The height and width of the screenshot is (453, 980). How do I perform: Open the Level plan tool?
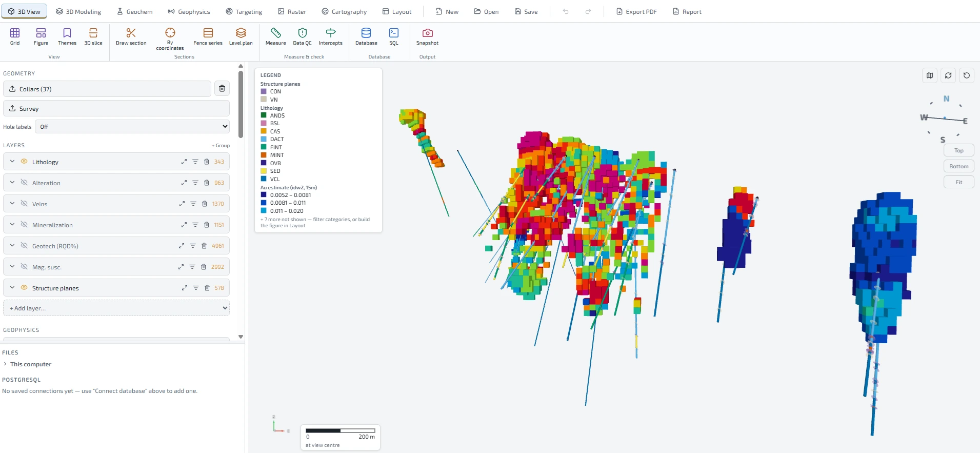click(241, 36)
